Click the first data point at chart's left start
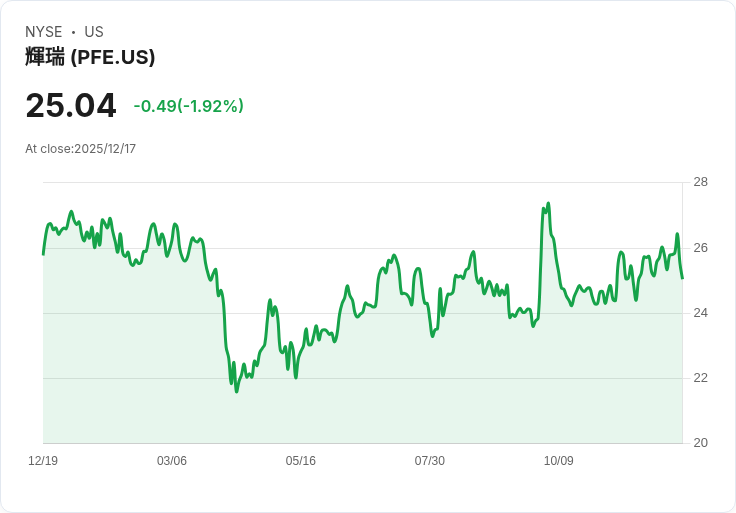This screenshot has height=513, width=736. pos(43,254)
